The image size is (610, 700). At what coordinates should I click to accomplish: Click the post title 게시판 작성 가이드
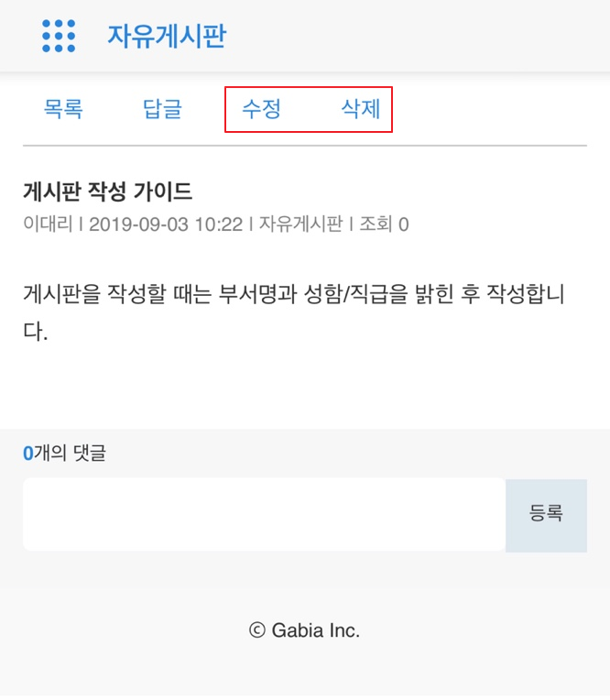107,191
